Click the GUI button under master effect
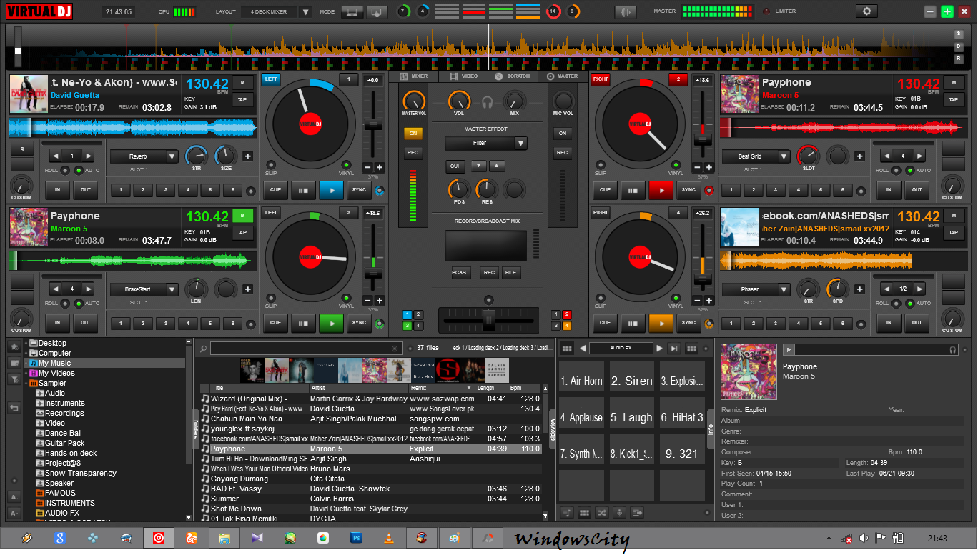 click(455, 166)
